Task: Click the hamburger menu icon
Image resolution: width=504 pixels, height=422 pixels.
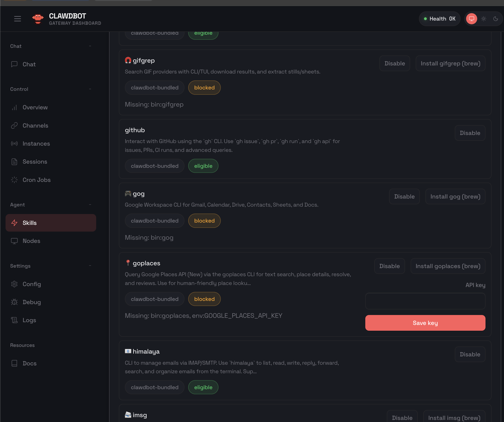Action: click(x=18, y=19)
